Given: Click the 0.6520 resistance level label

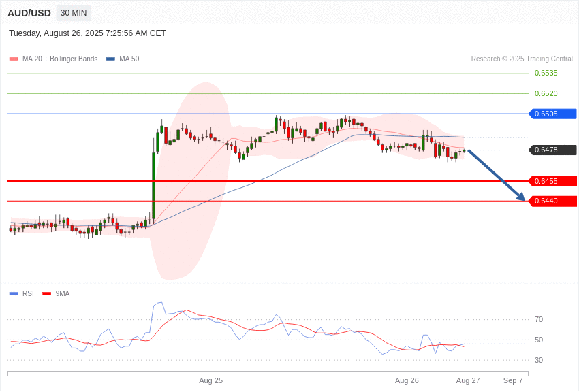Looking at the screenshot, I should coord(546,93).
